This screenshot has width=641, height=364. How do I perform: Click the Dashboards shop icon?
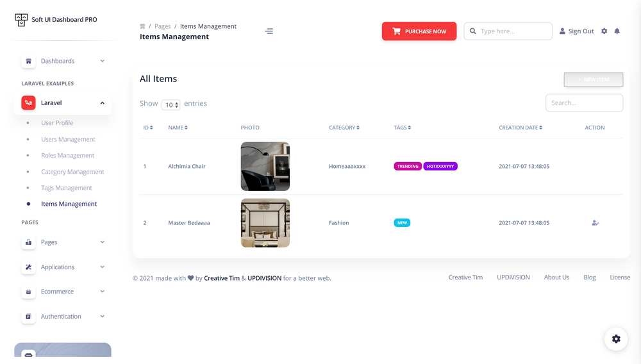click(28, 62)
